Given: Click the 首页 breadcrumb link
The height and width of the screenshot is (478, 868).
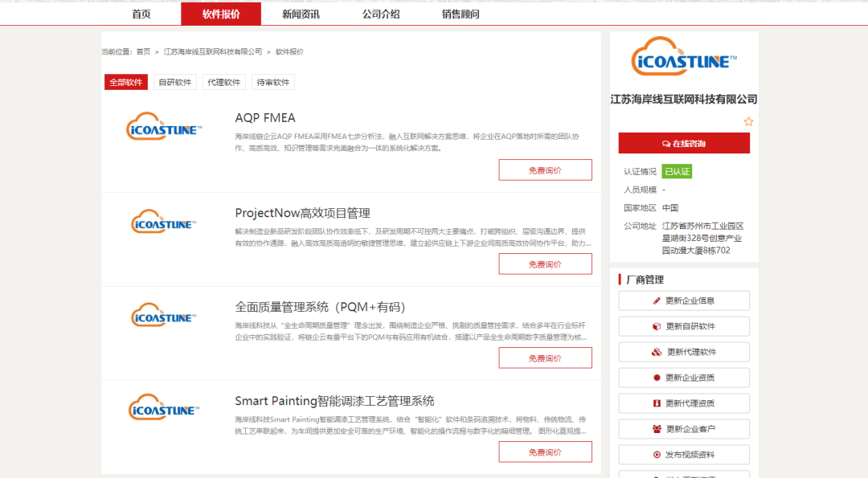Looking at the screenshot, I should pyautogui.click(x=143, y=51).
